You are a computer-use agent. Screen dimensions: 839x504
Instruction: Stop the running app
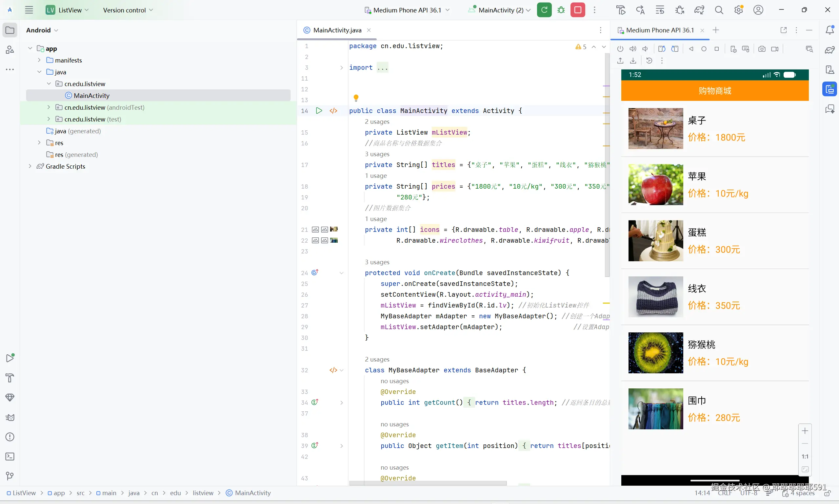tap(578, 10)
